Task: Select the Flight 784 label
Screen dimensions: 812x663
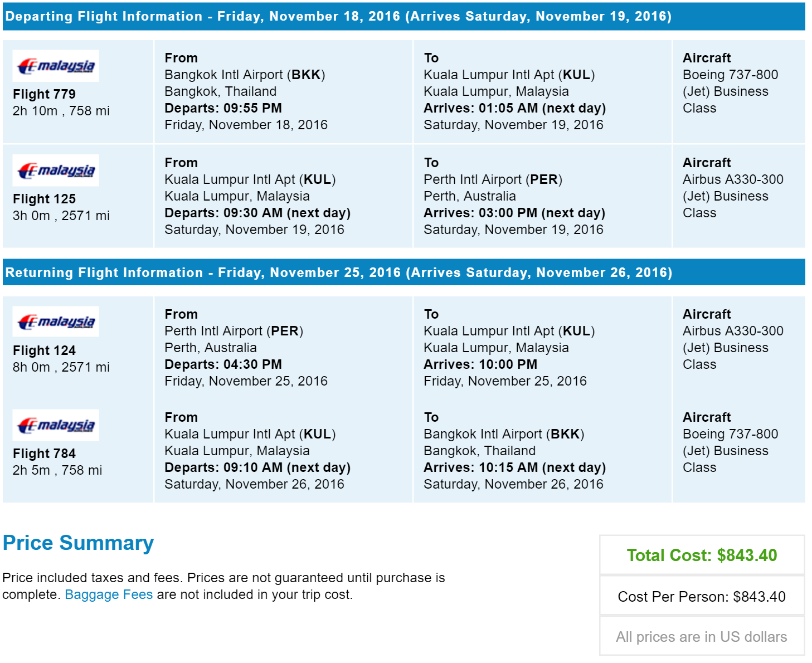Action: (44, 454)
